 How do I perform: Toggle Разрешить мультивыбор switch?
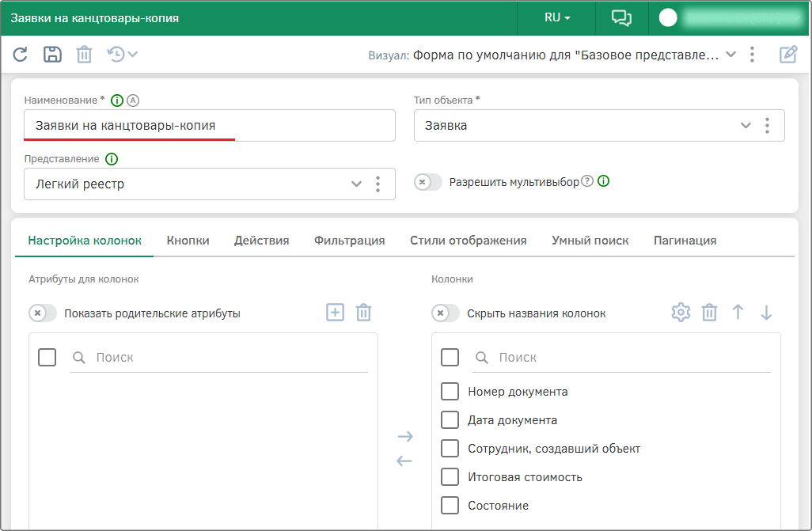(x=427, y=182)
